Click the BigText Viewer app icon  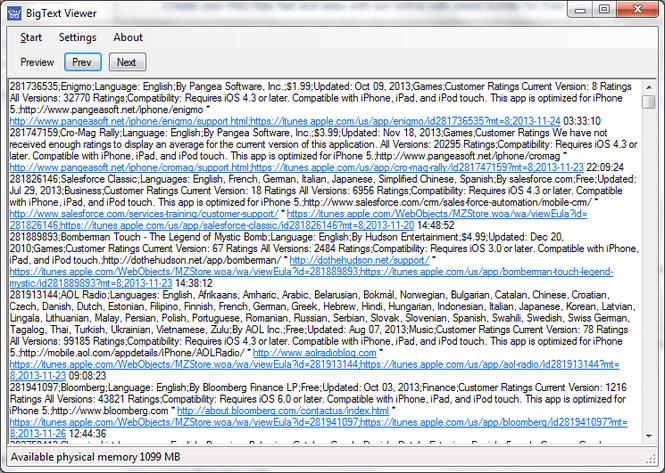tap(14, 13)
